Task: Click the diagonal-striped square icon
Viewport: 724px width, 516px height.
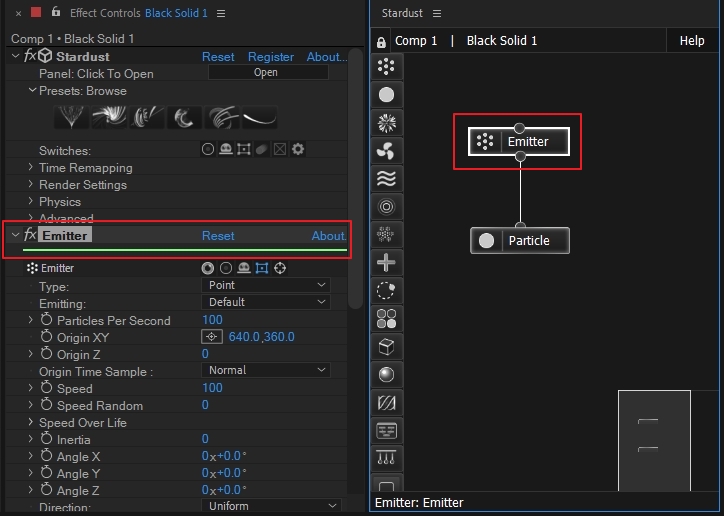Action: [x=386, y=403]
